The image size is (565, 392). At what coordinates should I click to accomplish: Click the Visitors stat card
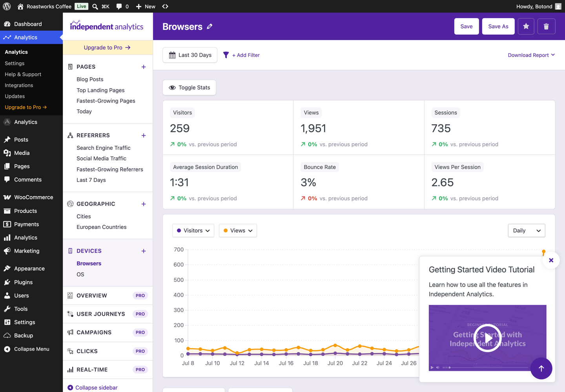[x=228, y=128]
